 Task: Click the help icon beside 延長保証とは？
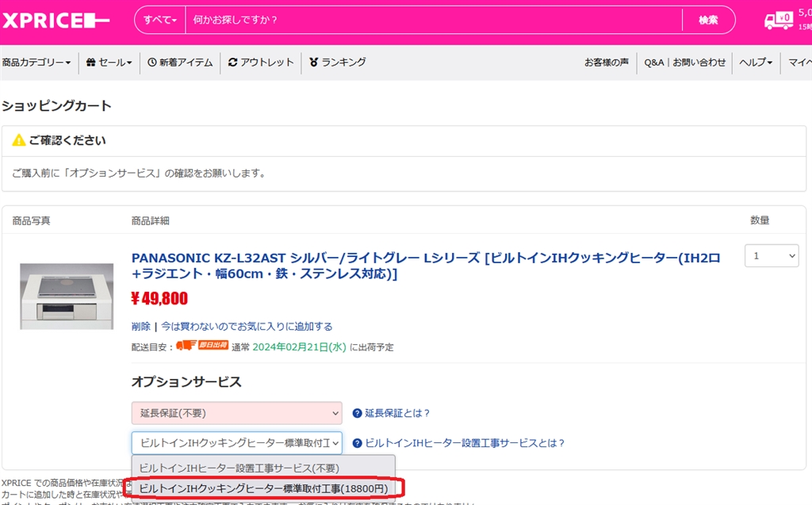click(x=357, y=413)
